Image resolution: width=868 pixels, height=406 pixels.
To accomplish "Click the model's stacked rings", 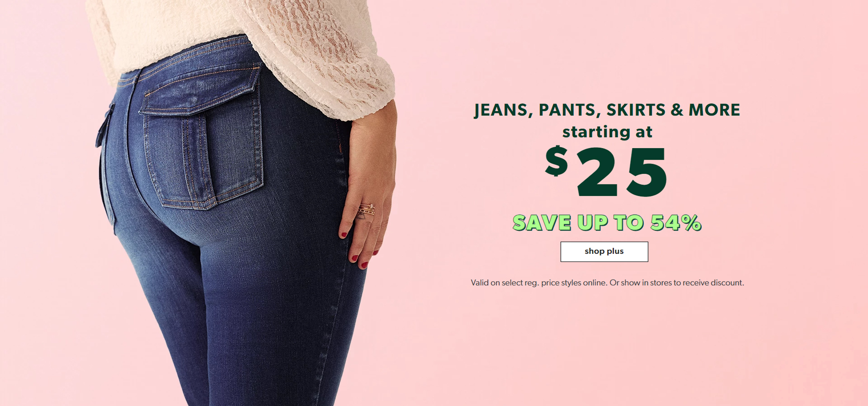I will [x=367, y=210].
